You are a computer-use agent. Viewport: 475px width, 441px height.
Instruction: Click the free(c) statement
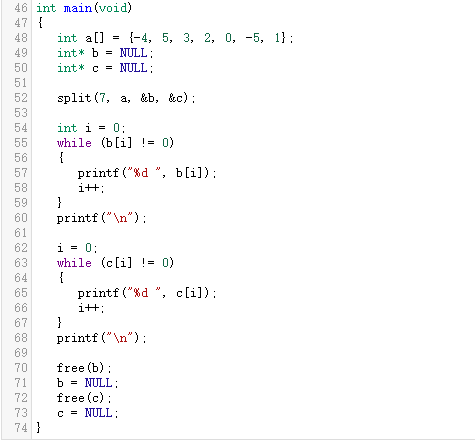click(x=84, y=398)
